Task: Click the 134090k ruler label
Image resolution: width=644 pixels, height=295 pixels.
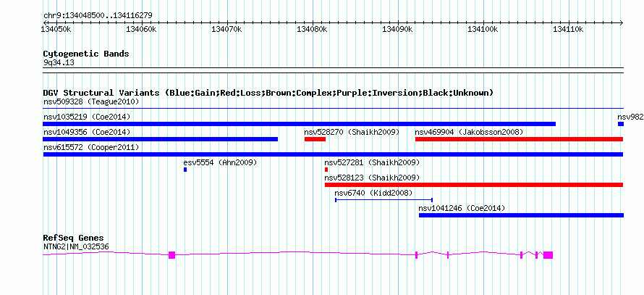Action: point(398,29)
